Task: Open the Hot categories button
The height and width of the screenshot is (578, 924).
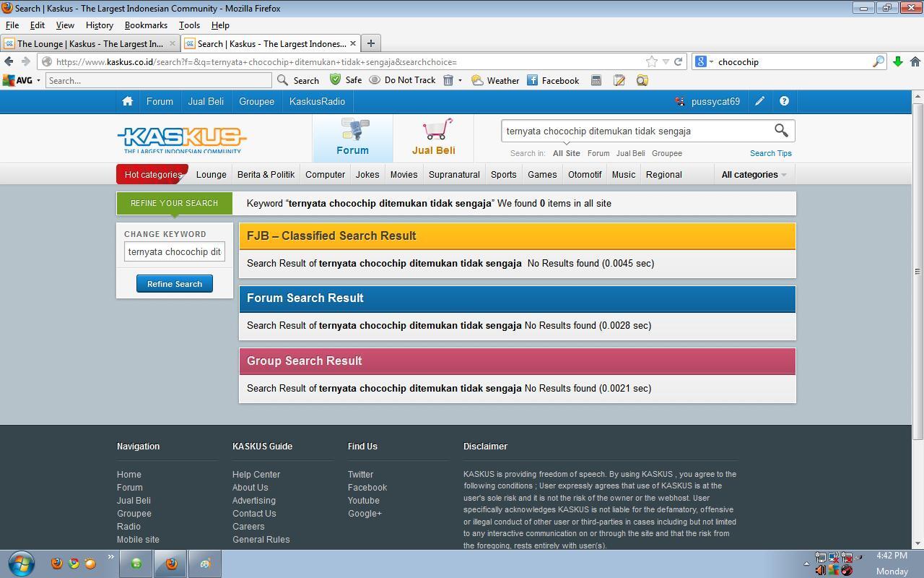Action: pyautogui.click(x=152, y=174)
